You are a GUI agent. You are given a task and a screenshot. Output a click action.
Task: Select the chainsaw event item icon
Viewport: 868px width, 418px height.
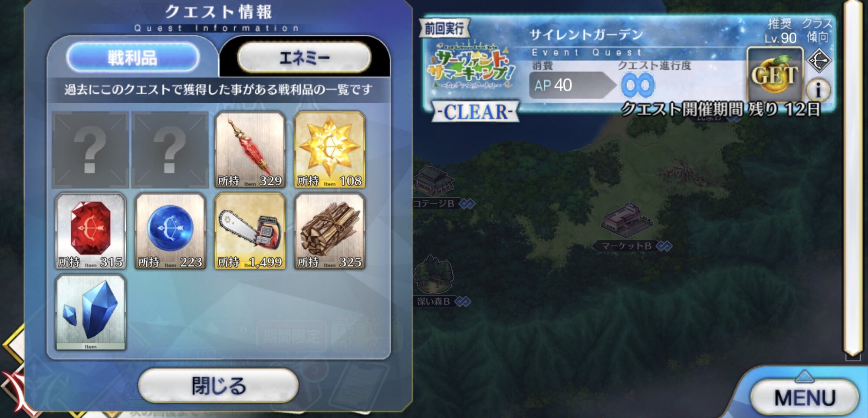(250, 231)
